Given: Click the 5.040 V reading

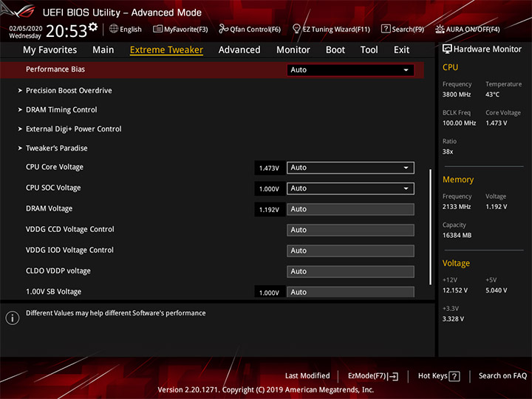Looking at the screenshot, I should (496, 290).
